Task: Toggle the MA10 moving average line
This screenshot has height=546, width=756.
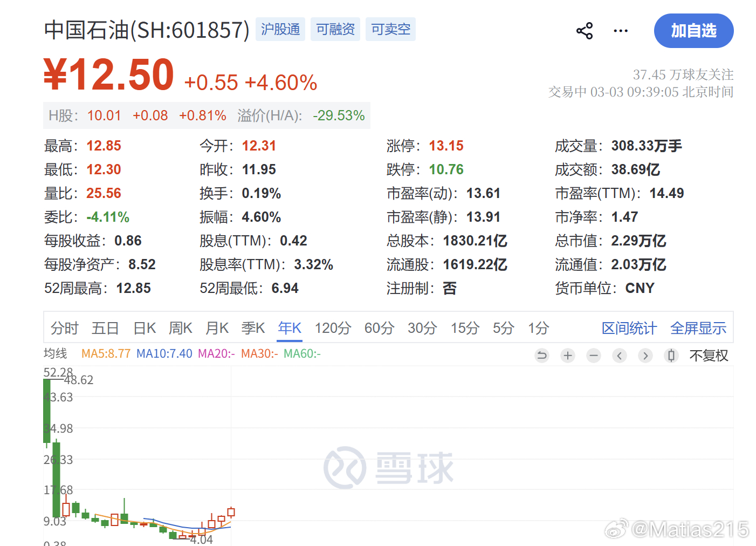Action: (x=164, y=353)
